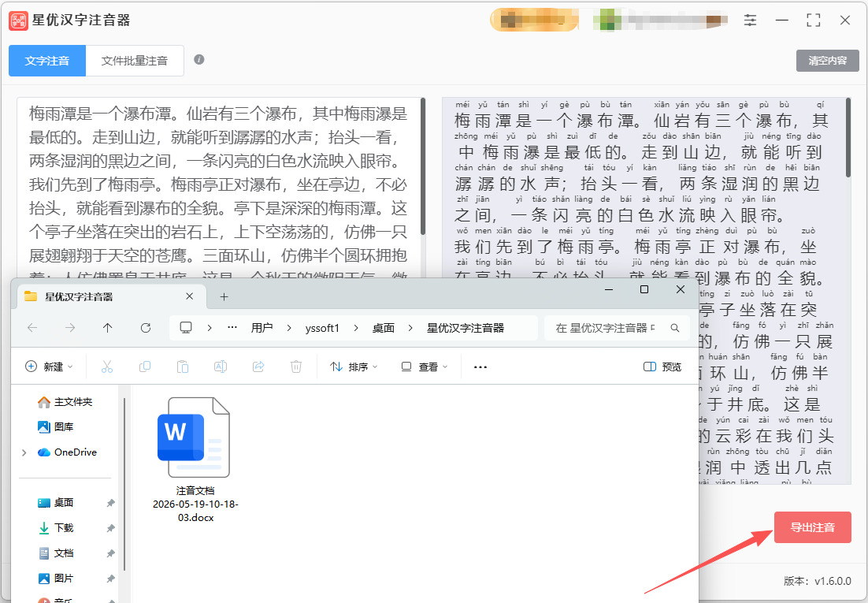Open the 查看 view dropdown

tap(424, 367)
